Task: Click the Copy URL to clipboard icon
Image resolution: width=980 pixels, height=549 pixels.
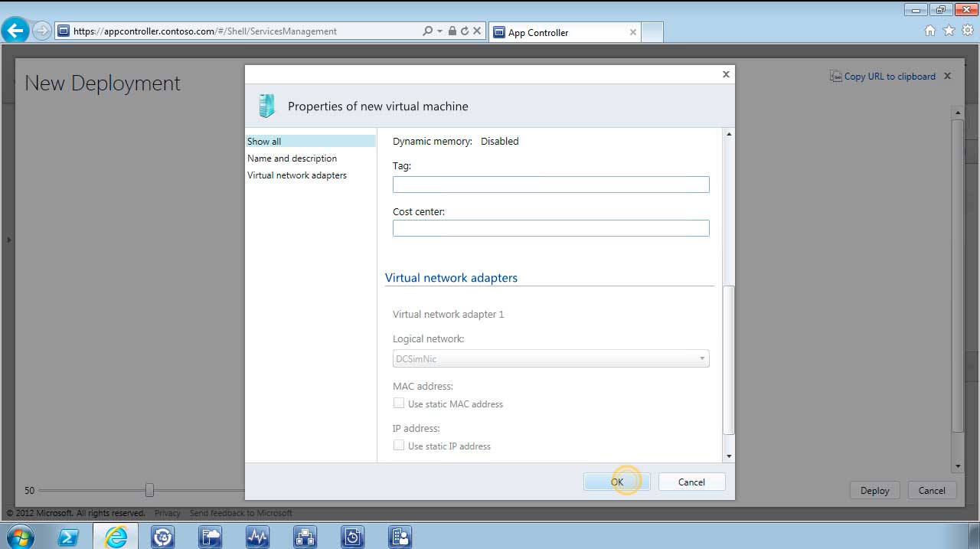Action: 836,77
